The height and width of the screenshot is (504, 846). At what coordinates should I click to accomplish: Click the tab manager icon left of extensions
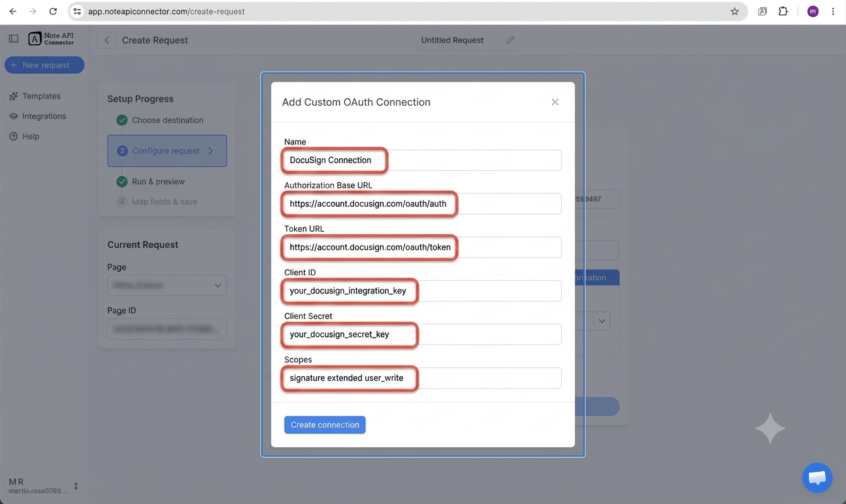click(762, 11)
